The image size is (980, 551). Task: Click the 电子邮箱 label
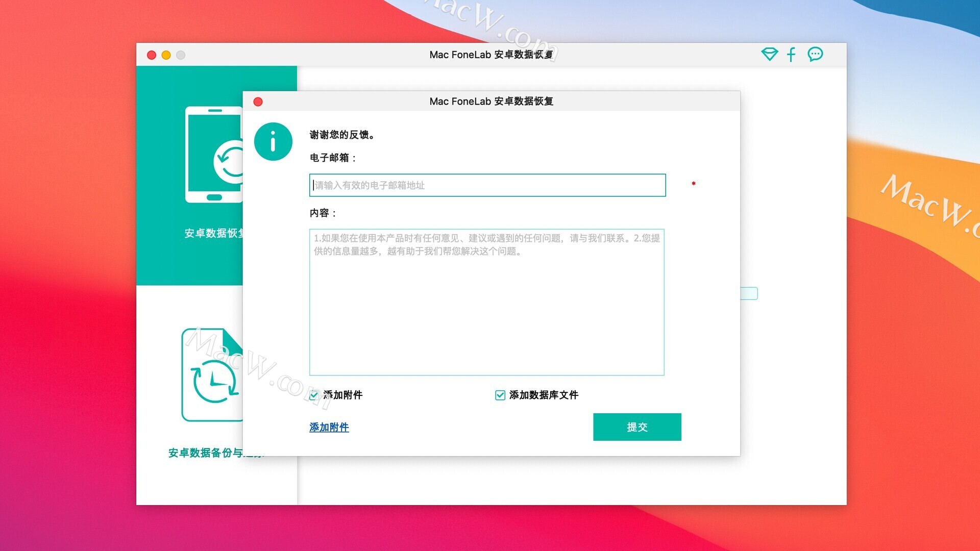point(333,158)
